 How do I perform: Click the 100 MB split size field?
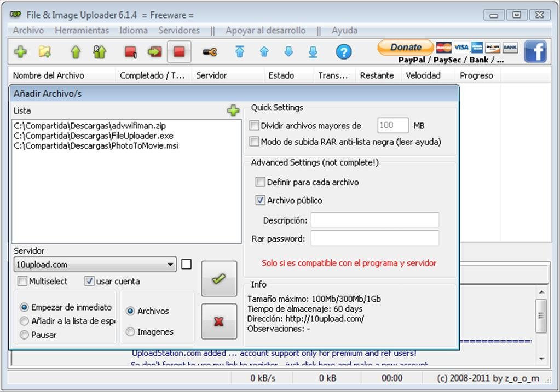(393, 125)
